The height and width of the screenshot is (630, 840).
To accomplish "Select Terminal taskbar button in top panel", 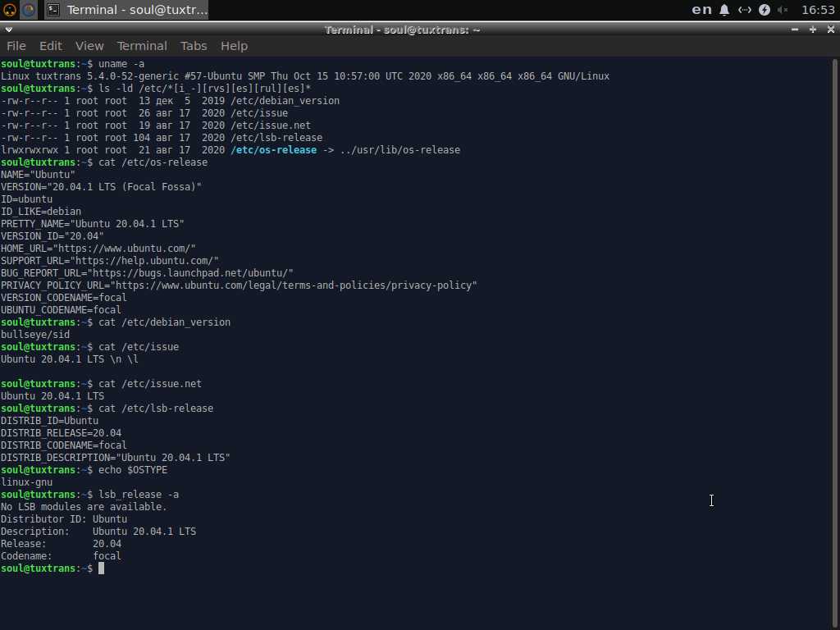I will (126, 10).
